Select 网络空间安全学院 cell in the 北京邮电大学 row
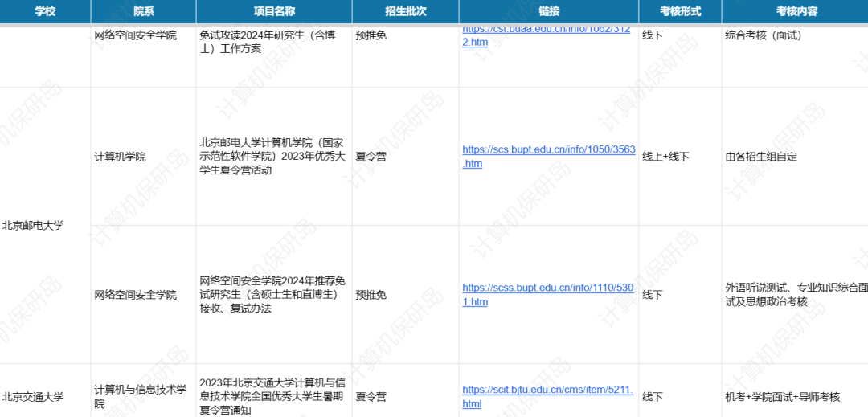Viewport: 868px width, 417px height. click(x=143, y=295)
